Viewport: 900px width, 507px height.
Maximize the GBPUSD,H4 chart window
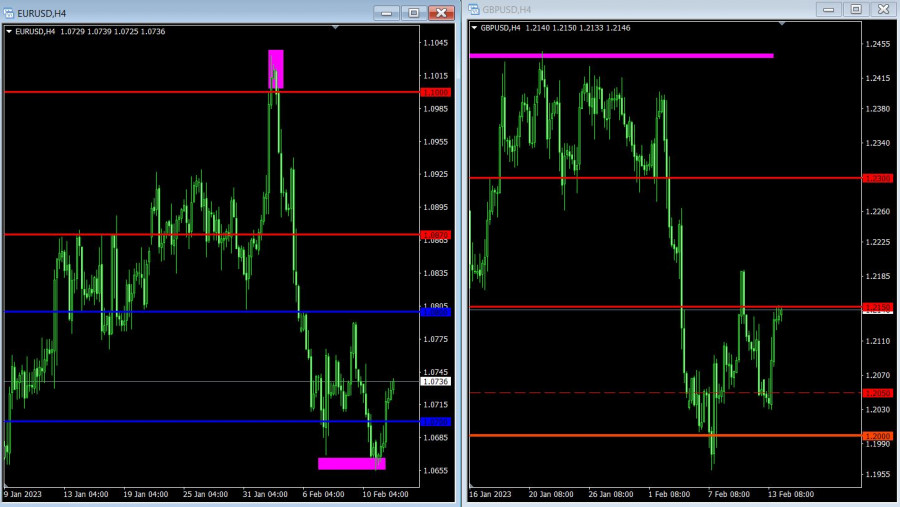855,9
